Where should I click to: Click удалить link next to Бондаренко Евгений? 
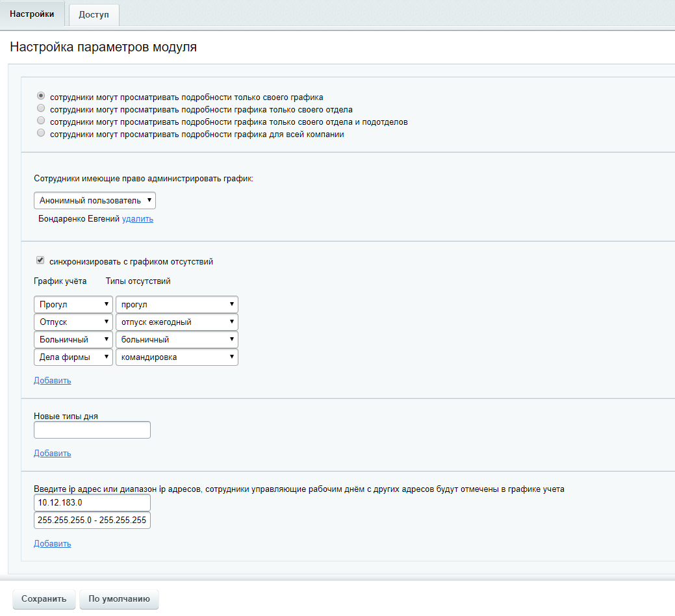[138, 219]
